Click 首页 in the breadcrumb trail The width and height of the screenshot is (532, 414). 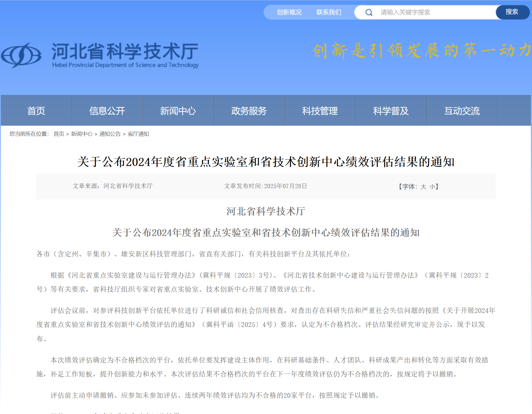(x=59, y=134)
